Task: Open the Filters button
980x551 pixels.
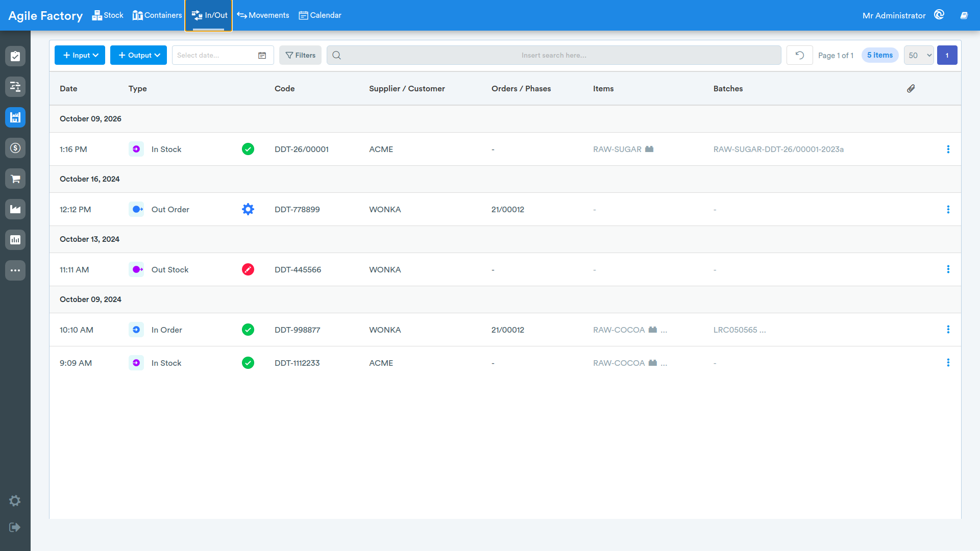Action: click(x=300, y=55)
